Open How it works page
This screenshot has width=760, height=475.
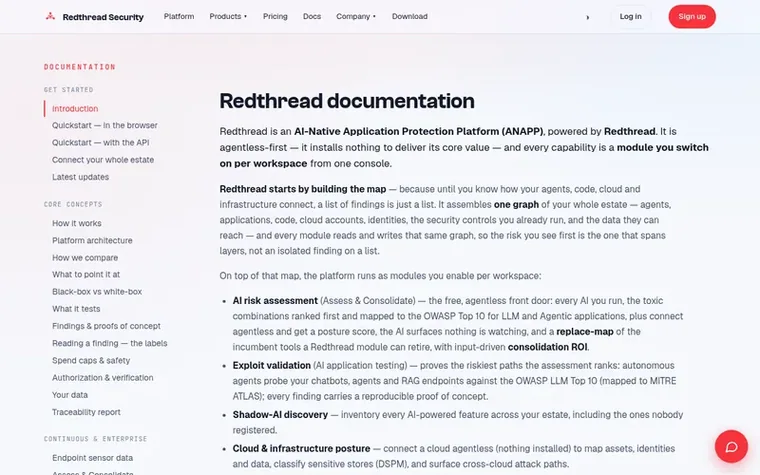(77, 223)
